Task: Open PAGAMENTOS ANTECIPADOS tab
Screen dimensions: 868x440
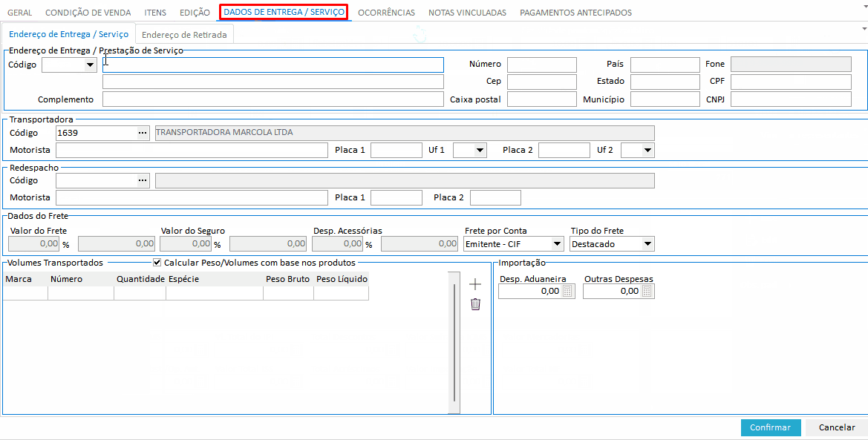Action: point(575,12)
